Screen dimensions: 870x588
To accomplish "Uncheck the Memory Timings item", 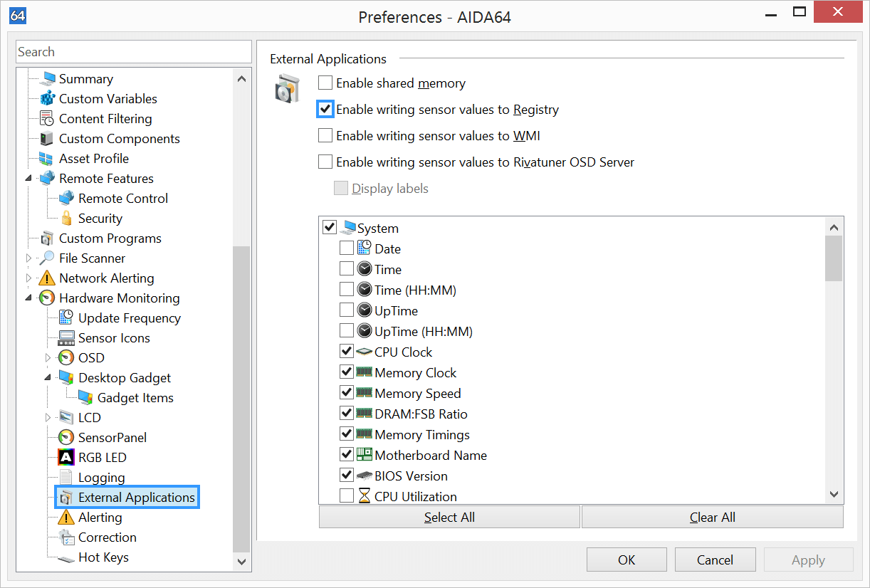I will tap(347, 434).
